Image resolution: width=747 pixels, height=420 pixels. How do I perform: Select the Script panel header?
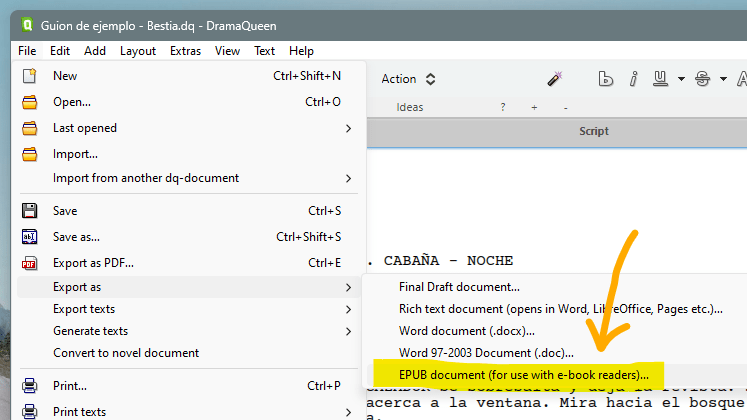point(593,131)
